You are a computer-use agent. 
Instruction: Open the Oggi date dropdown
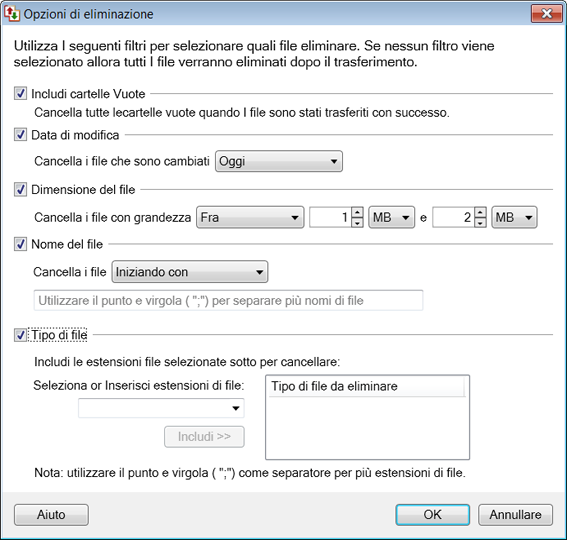click(279, 161)
